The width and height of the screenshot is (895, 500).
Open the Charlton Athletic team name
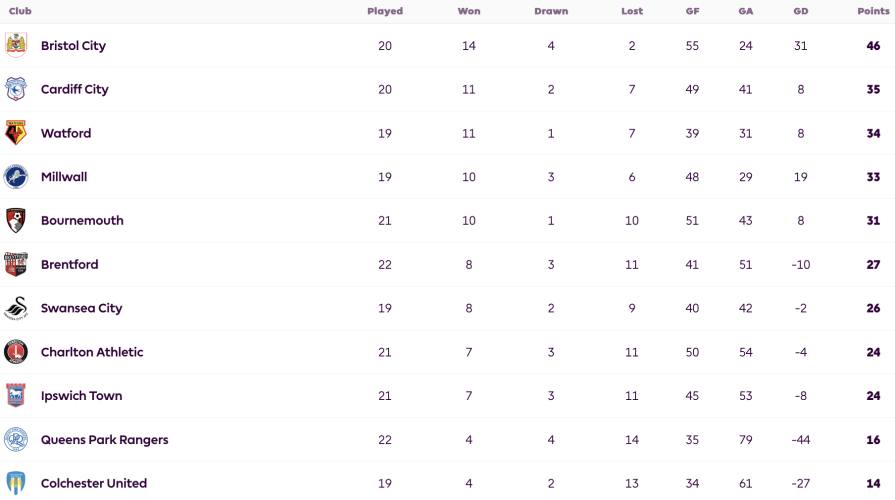[92, 352]
